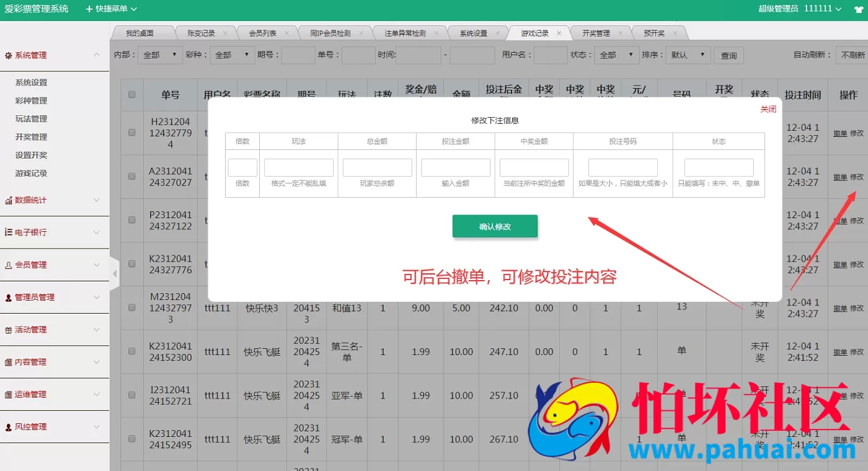This screenshot has height=471, width=868.
Task: Click the sidebar collapse arrow handle
Action: (x=115, y=273)
